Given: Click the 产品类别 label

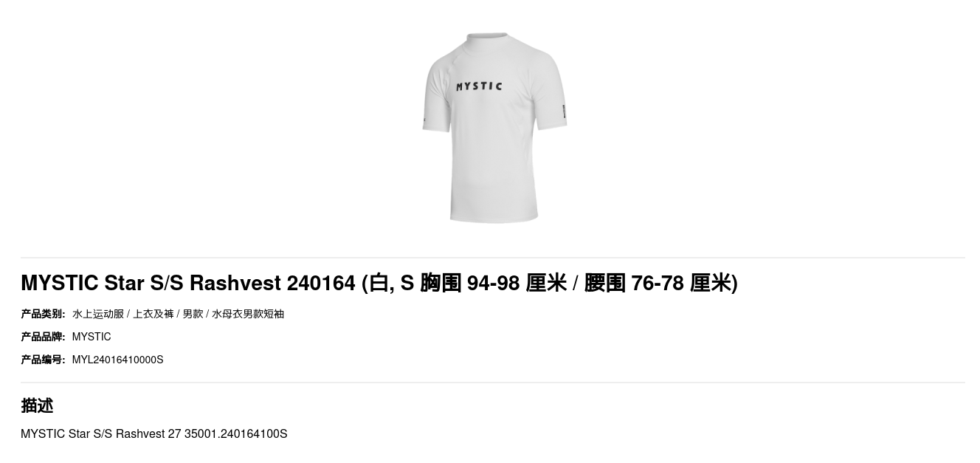Looking at the screenshot, I should pos(43,314).
